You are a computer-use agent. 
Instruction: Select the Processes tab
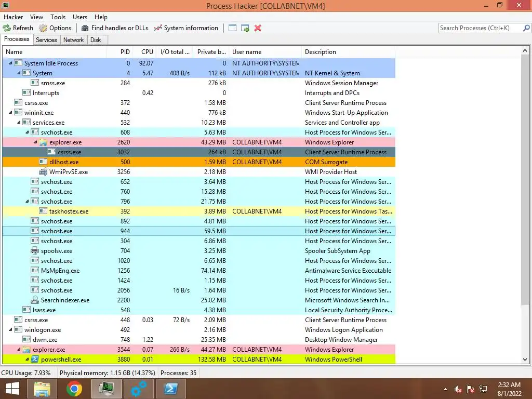coord(17,39)
